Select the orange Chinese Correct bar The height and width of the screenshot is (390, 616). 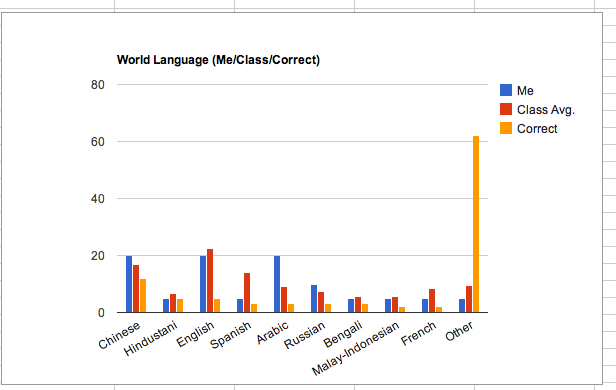pyautogui.click(x=143, y=296)
